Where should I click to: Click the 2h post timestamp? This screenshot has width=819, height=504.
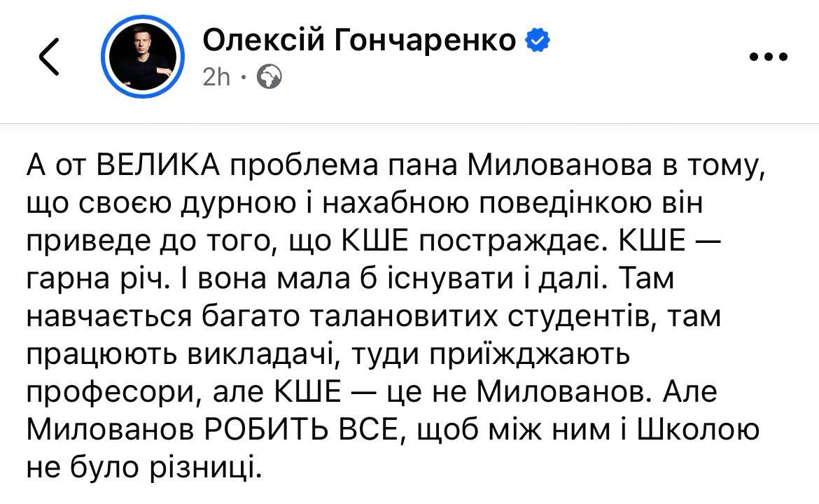(216, 77)
